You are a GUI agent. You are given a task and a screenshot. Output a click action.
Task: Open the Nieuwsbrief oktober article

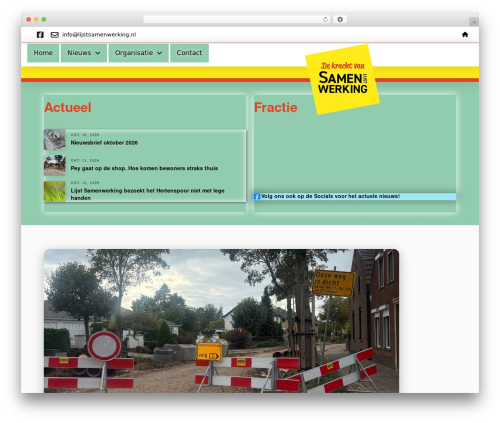tap(104, 143)
